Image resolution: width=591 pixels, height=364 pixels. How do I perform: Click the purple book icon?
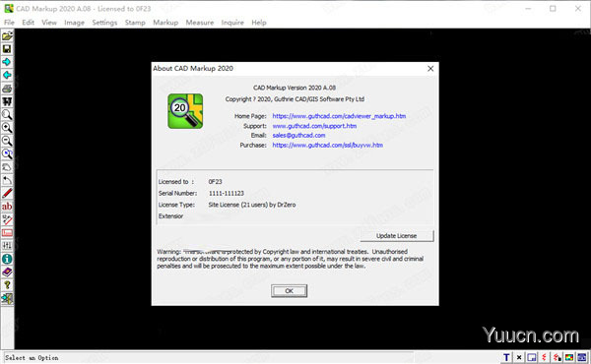(7, 273)
